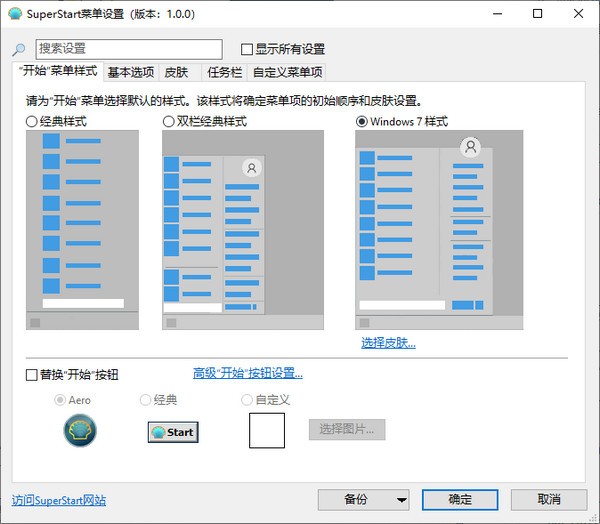Screen dimensions: 600x524
Task: Click the 确定 button
Action: [x=460, y=500]
